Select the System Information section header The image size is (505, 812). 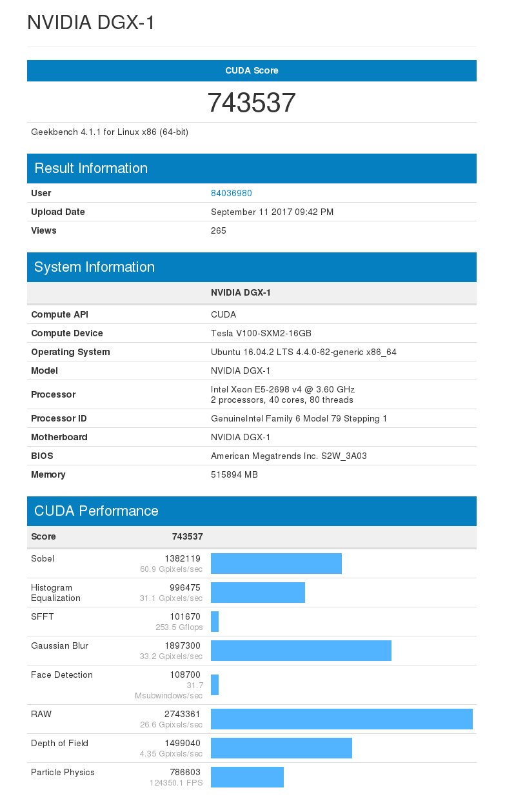(x=94, y=267)
